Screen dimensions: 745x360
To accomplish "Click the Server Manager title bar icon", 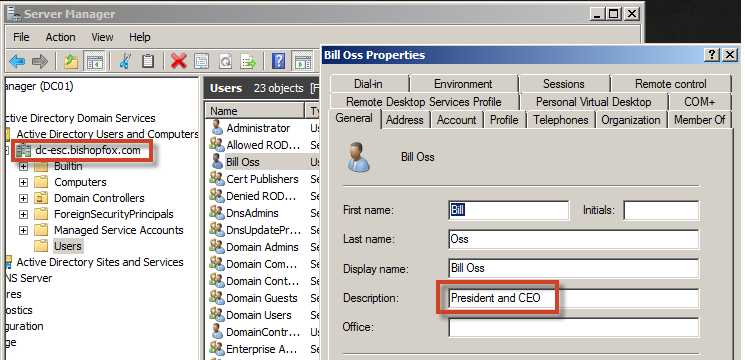I will point(13,14).
